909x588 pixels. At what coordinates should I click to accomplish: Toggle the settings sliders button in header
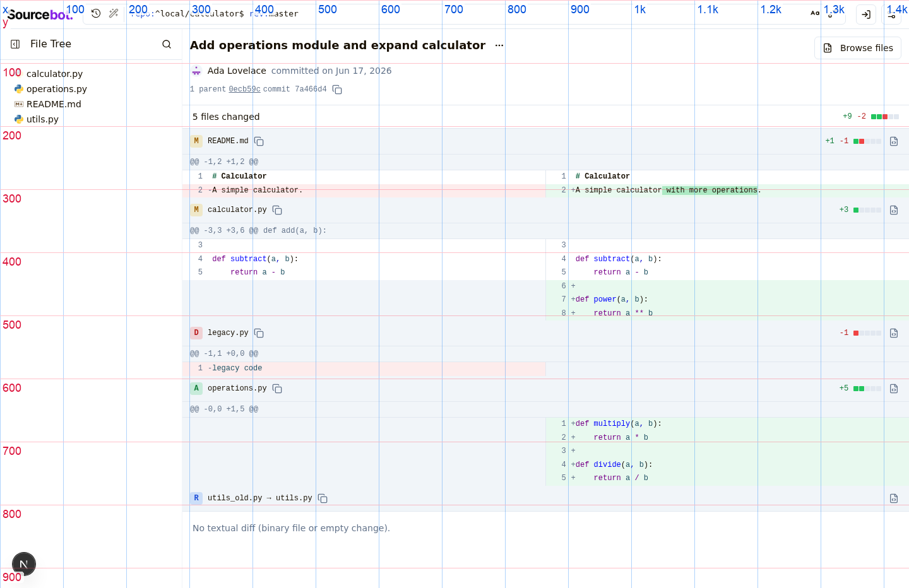pyautogui.click(x=892, y=14)
